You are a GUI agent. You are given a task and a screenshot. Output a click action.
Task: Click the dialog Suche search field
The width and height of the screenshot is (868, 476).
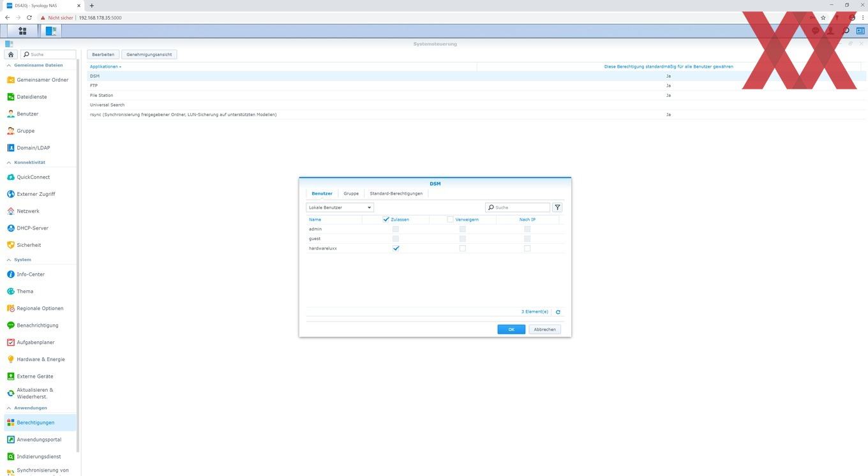[518, 207]
